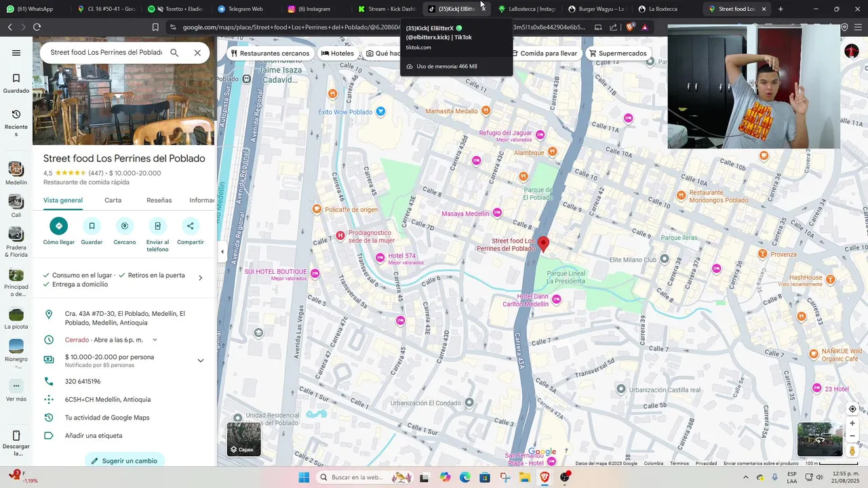868x488 pixels.
Task: Click the Maps search input field
Action: pos(106,53)
